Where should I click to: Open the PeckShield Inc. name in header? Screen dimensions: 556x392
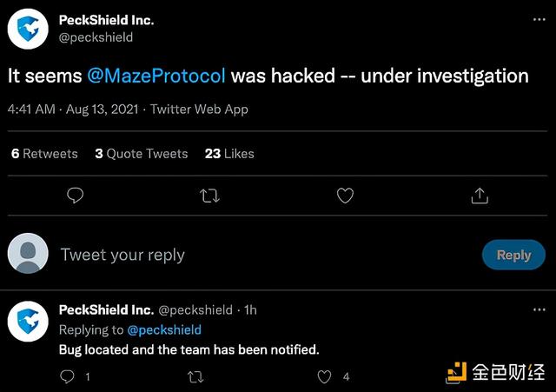(106, 20)
